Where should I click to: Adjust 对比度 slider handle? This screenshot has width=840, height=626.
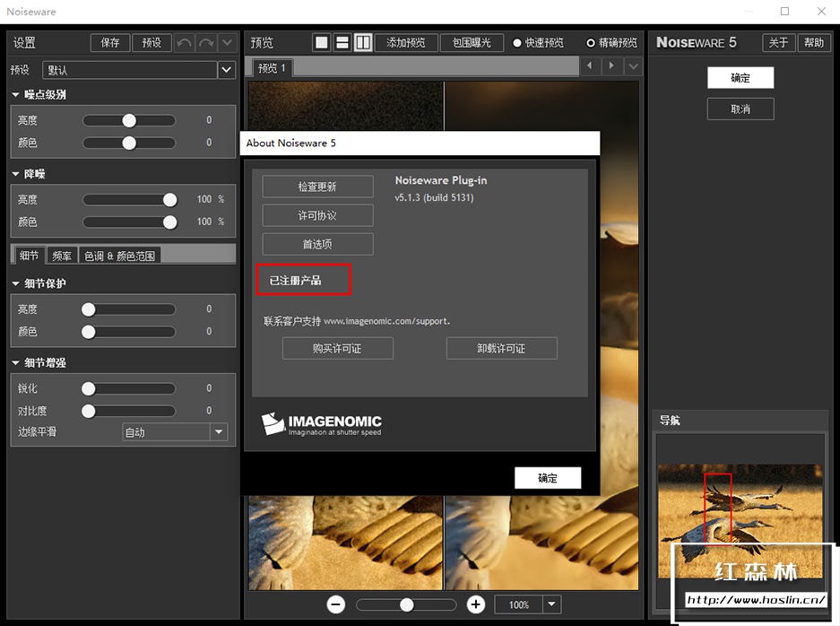tap(89, 411)
